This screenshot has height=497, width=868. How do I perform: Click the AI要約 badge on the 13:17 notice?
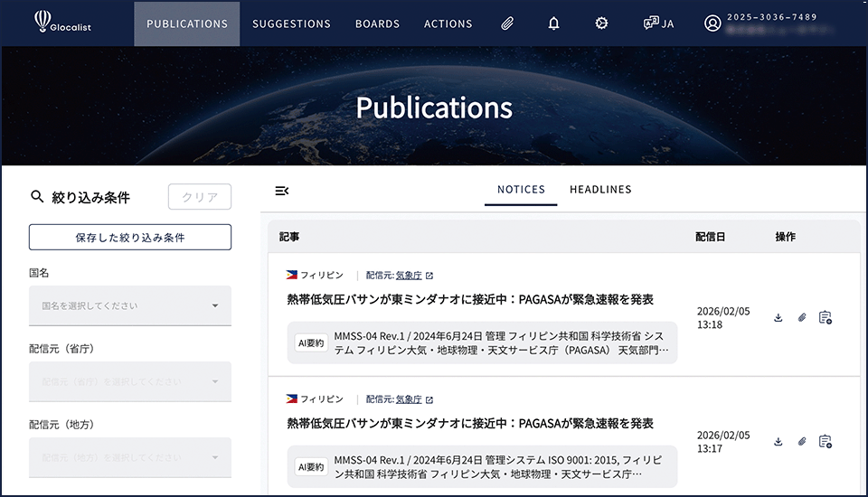point(310,467)
